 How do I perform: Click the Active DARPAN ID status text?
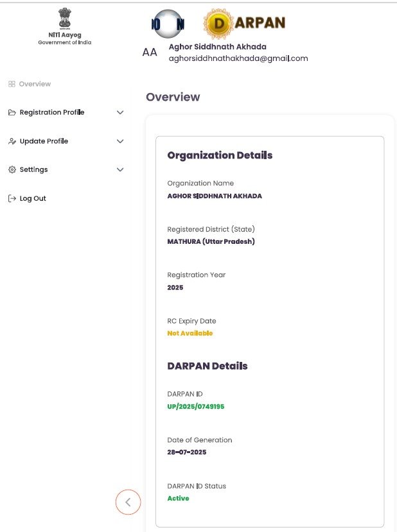coord(178,498)
